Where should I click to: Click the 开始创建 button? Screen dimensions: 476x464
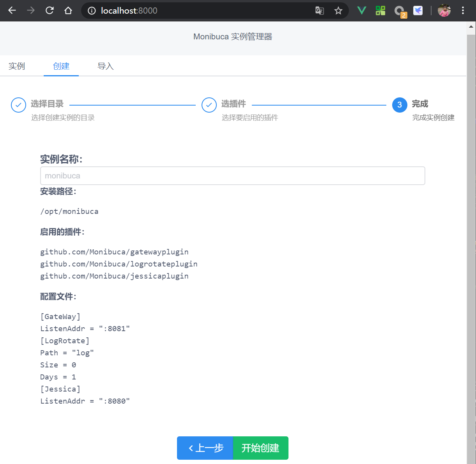pyautogui.click(x=260, y=448)
